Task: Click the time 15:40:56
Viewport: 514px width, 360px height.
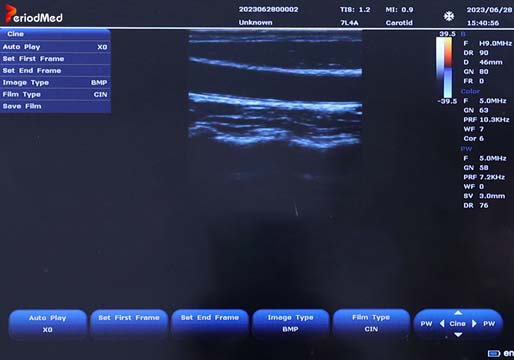Action: coord(483,23)
